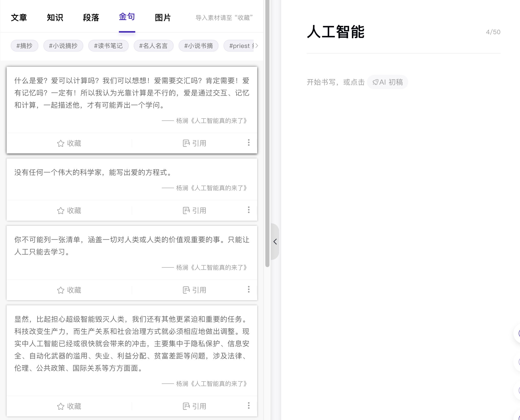Expand the tag list with the right chevron
The height and width of the screenshot is (420, 520).
257,46
